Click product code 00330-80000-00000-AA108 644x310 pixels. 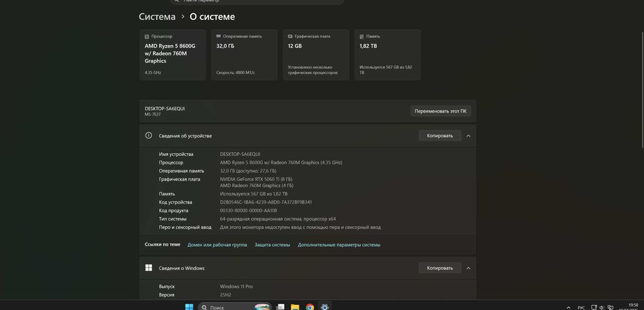[249, 211]
